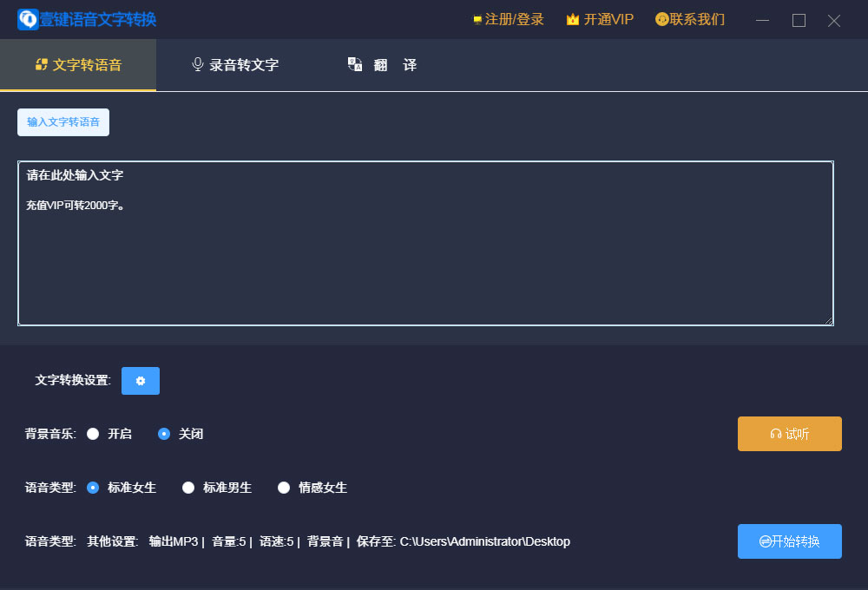
Task: Click the crown icon for 开通VIP
Action: coord(573,19)
